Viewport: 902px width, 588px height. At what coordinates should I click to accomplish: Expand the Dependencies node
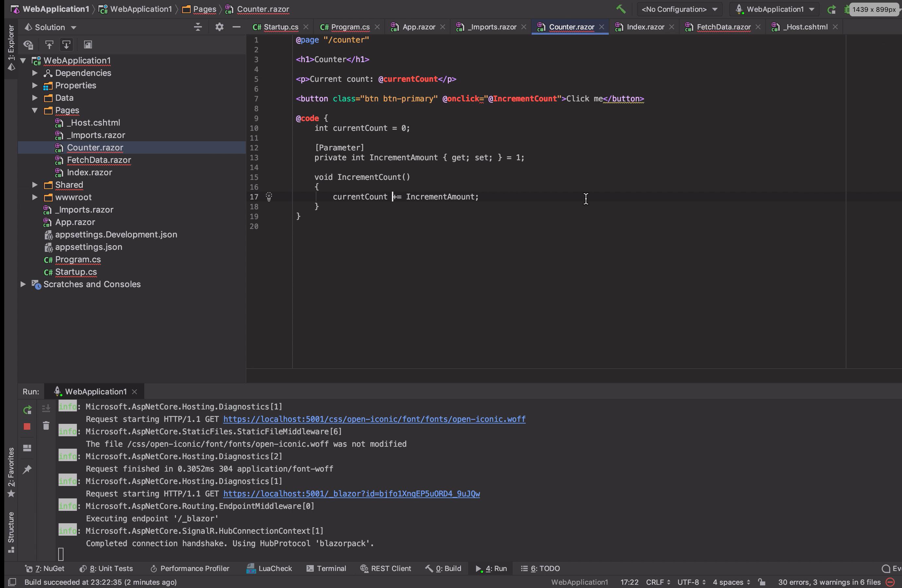(x=35, y=73)
